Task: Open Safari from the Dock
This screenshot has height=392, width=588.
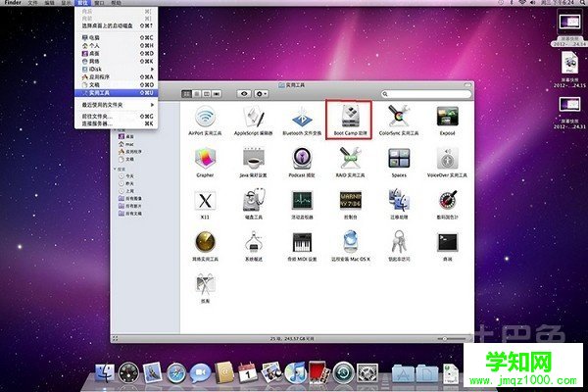Action: 175,373
